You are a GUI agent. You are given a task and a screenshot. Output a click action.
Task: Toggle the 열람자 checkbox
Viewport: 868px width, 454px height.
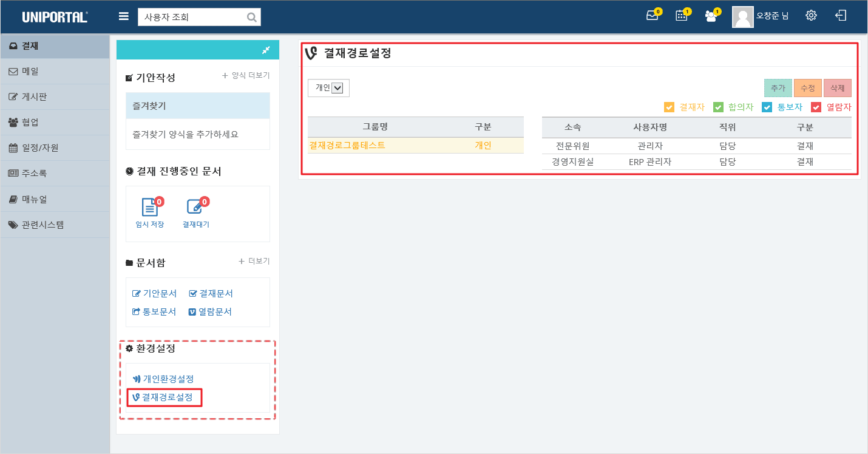(816, 107)
